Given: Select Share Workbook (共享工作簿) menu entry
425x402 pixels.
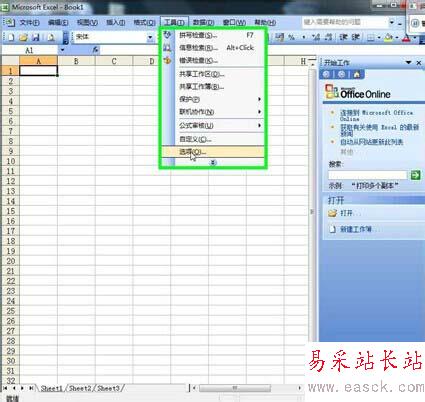Looking at the screenshot, I should click(213, 87).
